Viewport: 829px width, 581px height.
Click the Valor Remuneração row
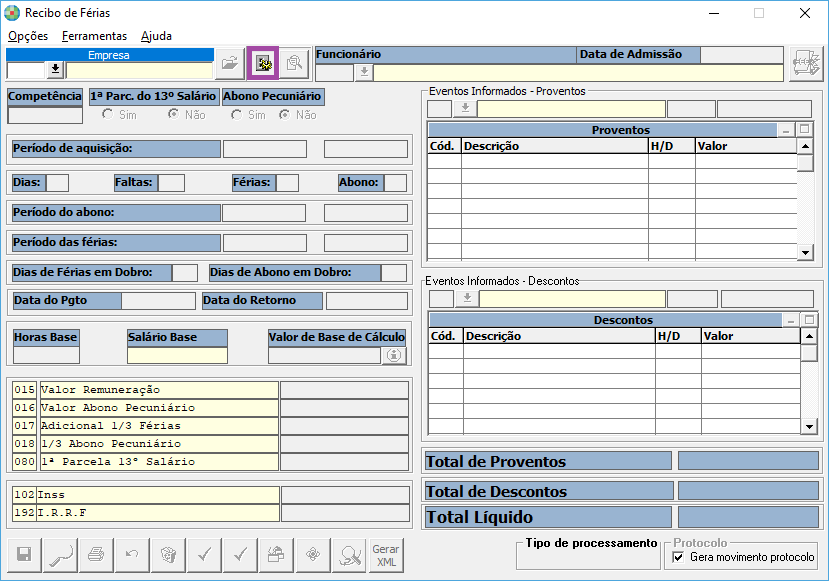coord(210,390)
